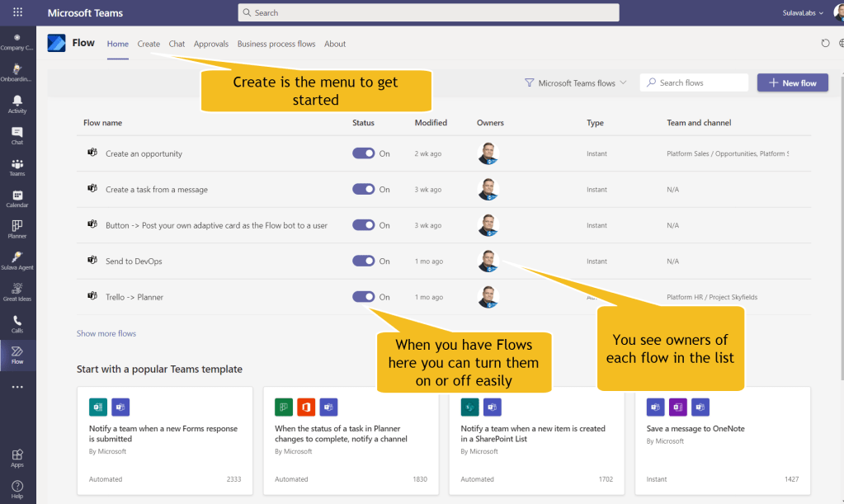The width and height of the screenshot is (844, 504).
Task: Expand more apps via the sidebar ellipsis
Action: [x=17, y=387]
